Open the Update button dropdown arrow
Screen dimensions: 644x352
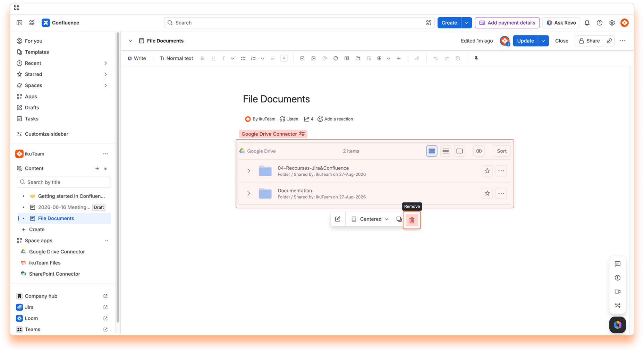(x=543, y=41)
